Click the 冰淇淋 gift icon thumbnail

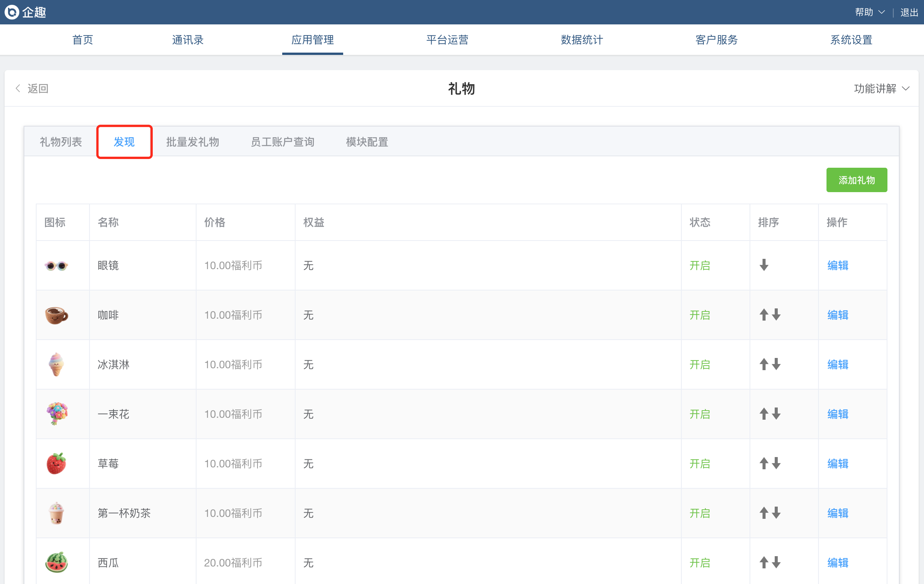56,364
